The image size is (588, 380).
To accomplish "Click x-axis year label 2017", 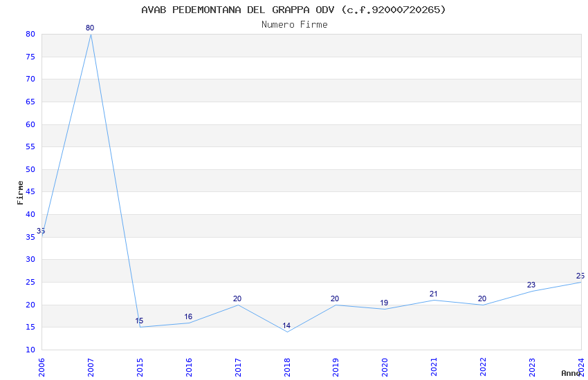I will (238, 368).
